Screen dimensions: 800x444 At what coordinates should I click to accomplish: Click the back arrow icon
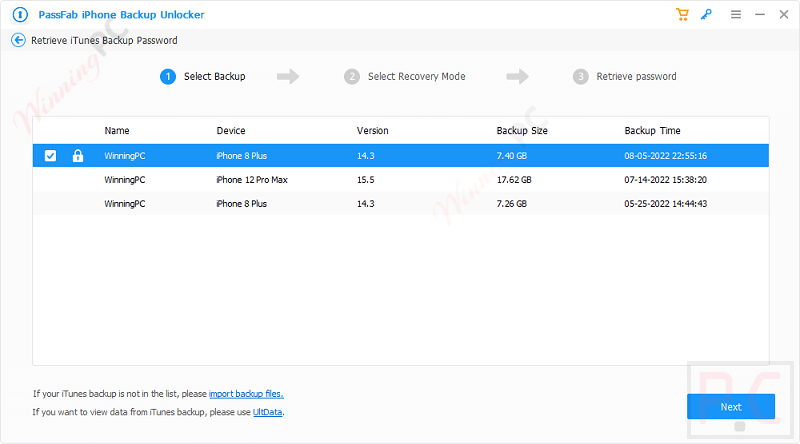[18, 40]
